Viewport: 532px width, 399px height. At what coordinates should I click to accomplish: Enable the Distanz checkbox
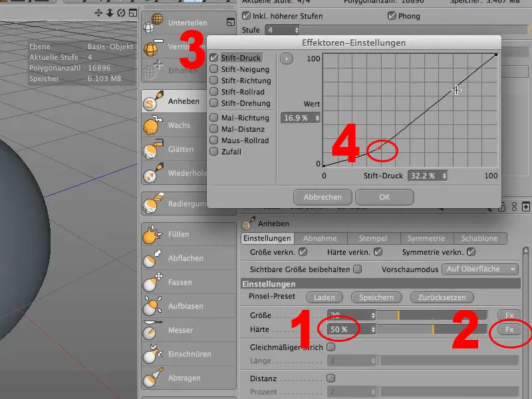[x=331, y=378]
